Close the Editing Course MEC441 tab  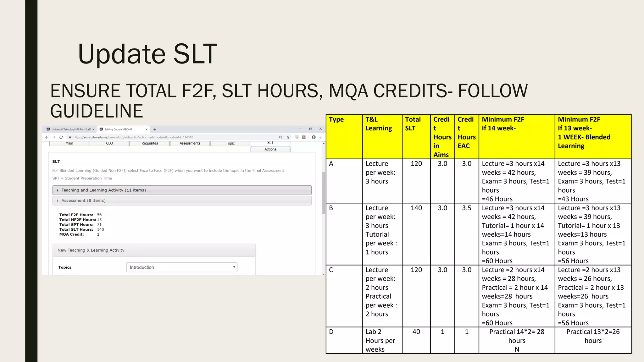[x=146, y=129]
